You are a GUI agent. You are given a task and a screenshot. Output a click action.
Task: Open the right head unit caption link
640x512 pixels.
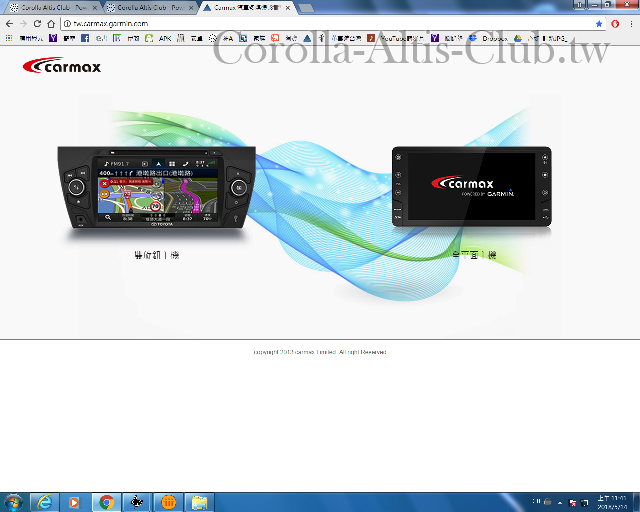[x=474, y=255]
